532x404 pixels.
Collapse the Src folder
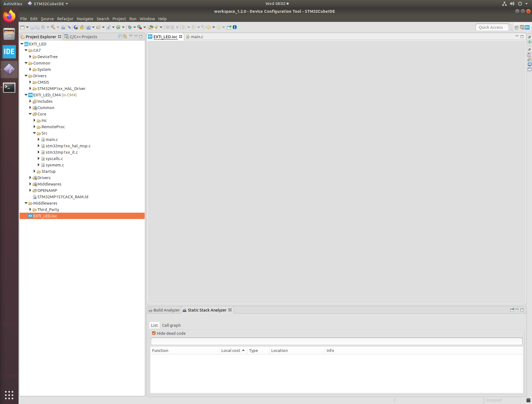click(x=34, y=133)
